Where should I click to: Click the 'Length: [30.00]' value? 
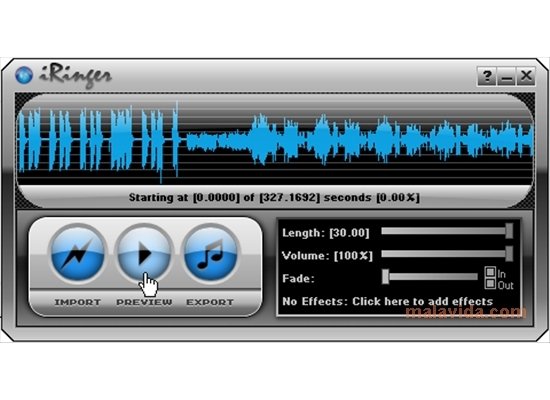tap(326, 233)
